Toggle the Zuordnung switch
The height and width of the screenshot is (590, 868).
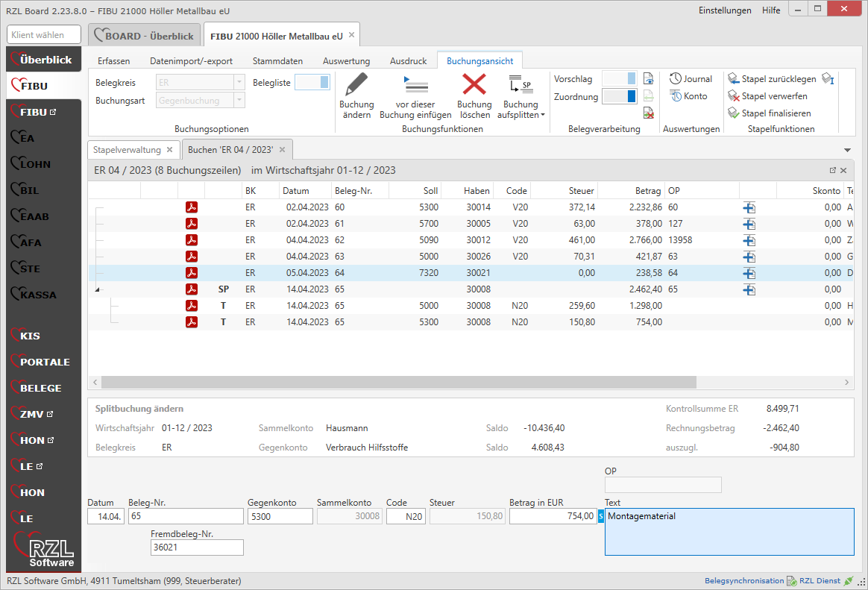tap(619, 96)
